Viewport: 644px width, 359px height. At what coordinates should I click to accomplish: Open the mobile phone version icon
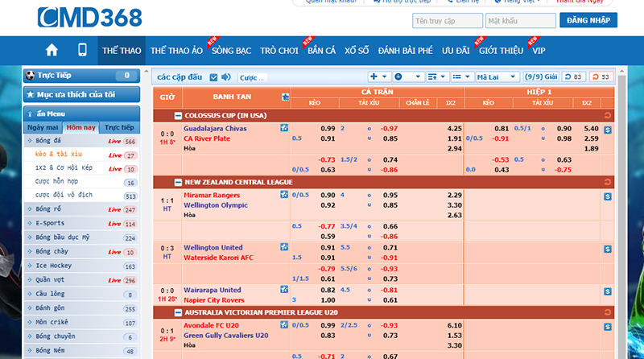coord(82,50)
